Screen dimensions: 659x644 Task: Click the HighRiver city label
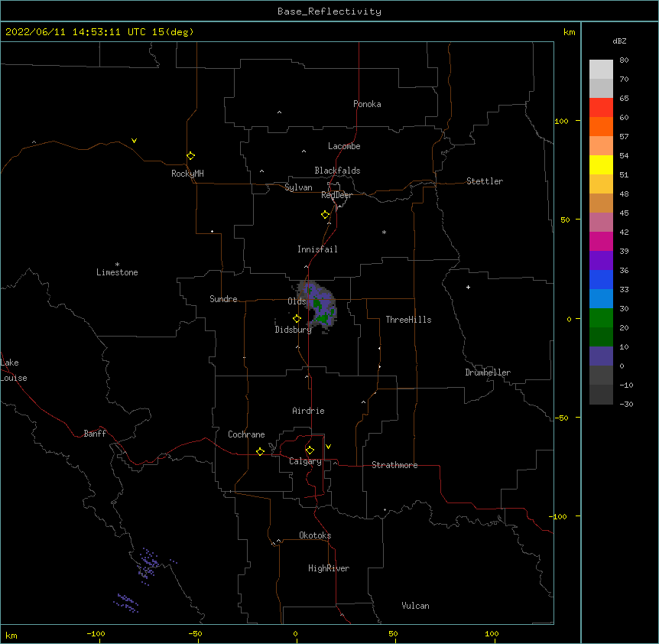tap(329, 568)
